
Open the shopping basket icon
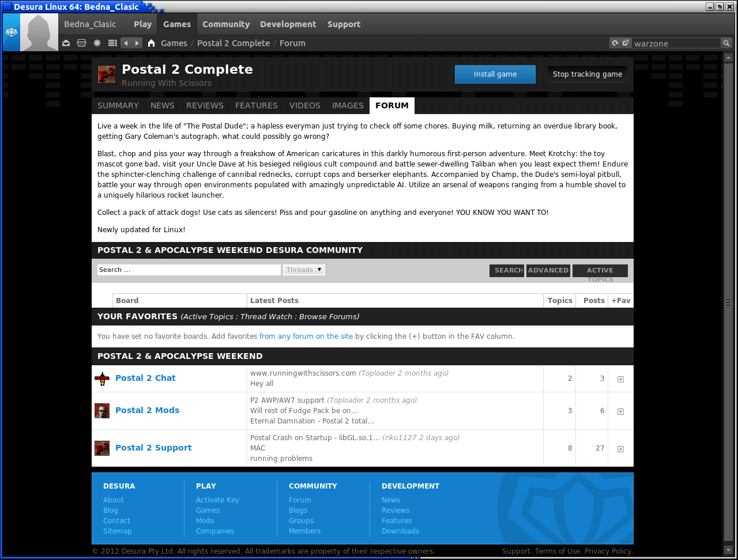[x=82, y=43]
